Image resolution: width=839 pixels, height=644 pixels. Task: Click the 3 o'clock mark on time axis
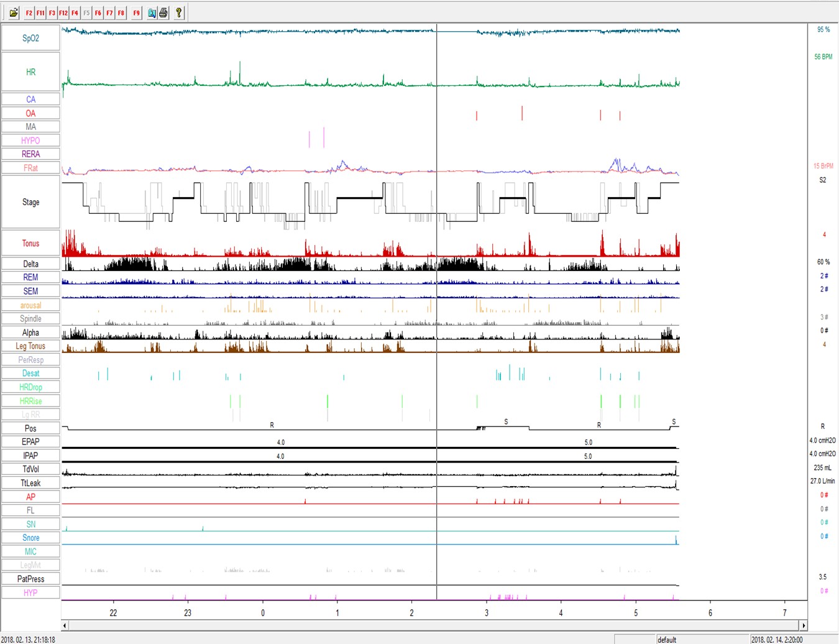[x=487, y=612]
